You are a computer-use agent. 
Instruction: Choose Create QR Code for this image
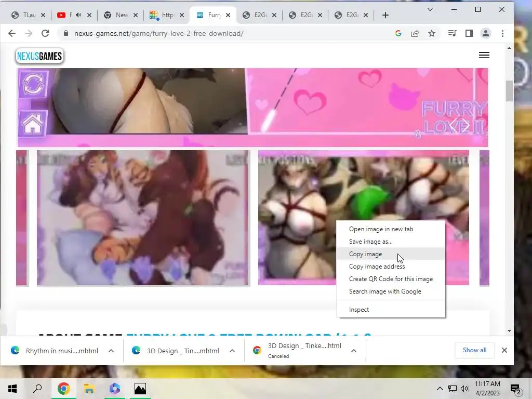[391, 279]
